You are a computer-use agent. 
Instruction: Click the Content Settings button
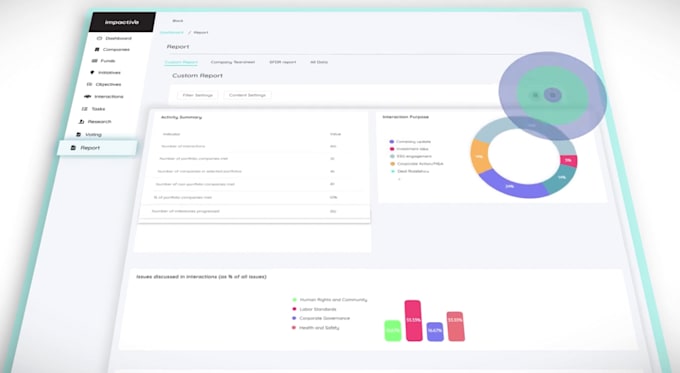point(247,95)
